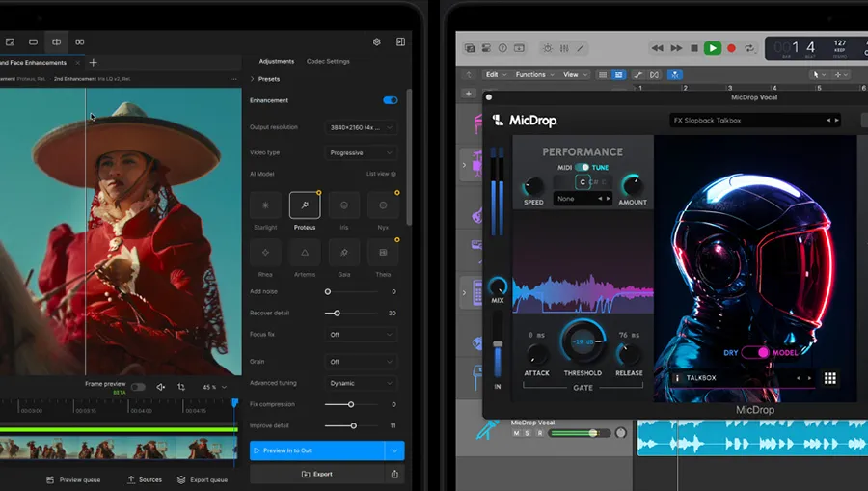Choose the Starlight AI model icon
This screenshot has height=491, width=868.
pyautogui.click(x=265, y=205)
